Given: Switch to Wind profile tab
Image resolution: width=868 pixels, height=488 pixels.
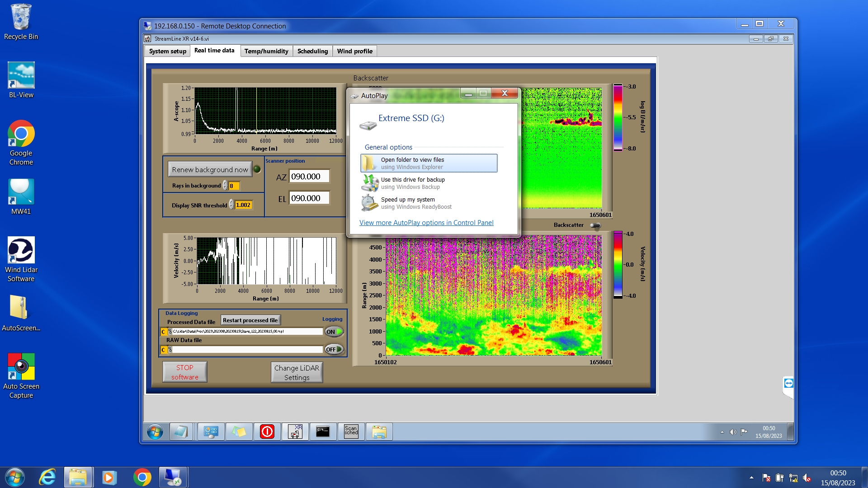Looking at the screenshot, I should (x=354, y=51).
